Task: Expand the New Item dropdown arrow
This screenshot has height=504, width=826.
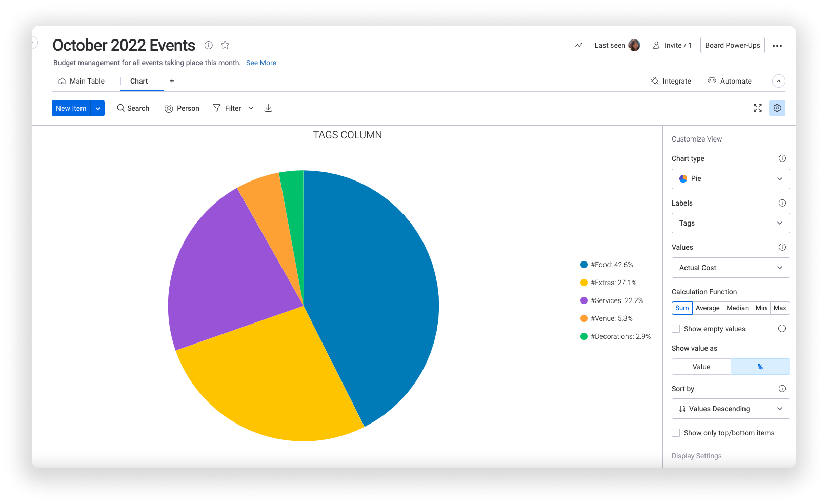Action: pos(98,108)
